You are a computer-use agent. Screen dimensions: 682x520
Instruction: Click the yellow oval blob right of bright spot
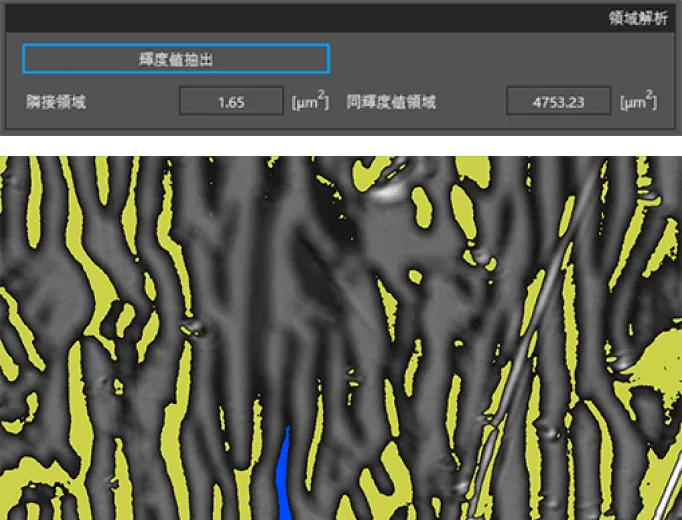(421, 203)
